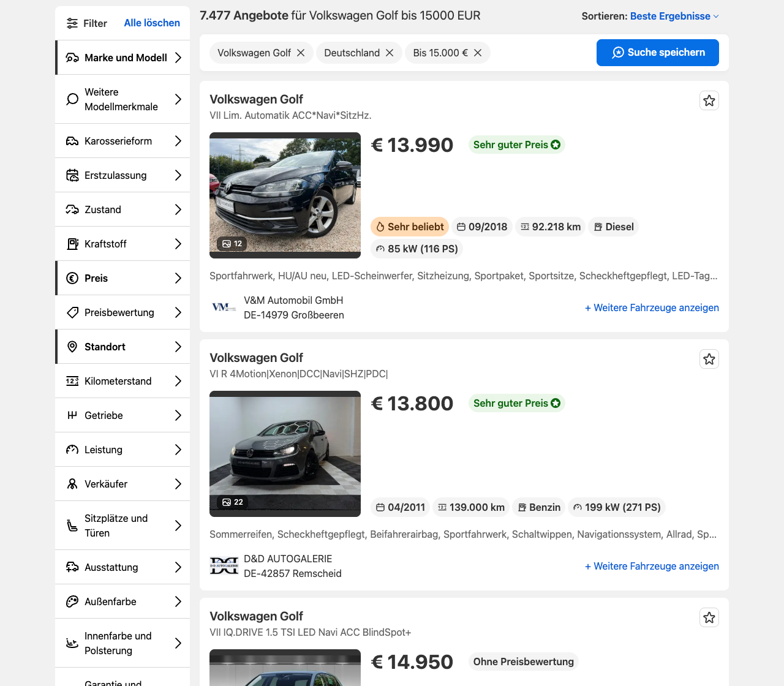The image size is (784, 686).
Task: Open the Golf VI R 4Motion listing title
Action: click(x=256, y=358)
